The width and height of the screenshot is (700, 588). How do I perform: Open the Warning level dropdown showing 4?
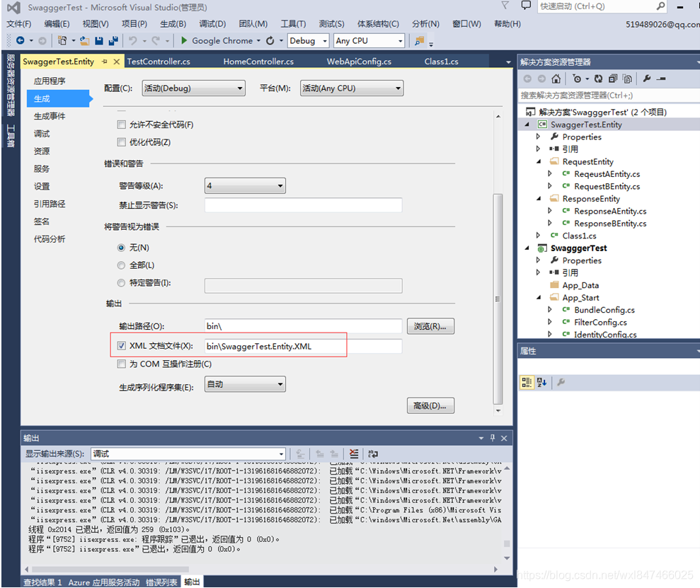coord(245,185)
